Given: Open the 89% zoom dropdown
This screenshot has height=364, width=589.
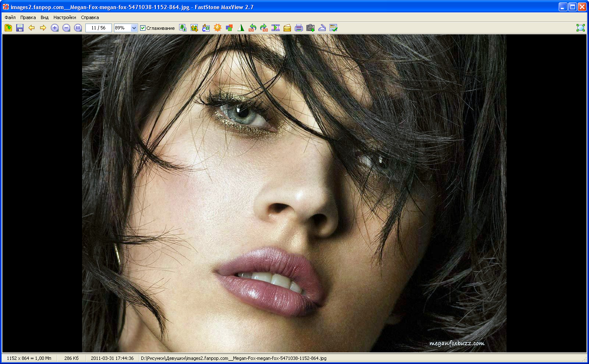Looking at the screenshot, I should coord(134,28).
